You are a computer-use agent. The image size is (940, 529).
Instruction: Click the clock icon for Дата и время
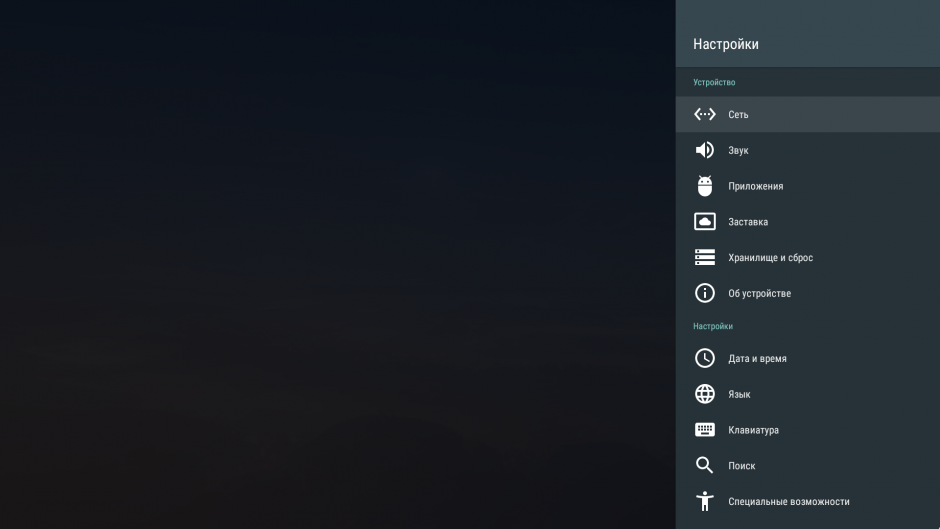click(x=704, y=358)
